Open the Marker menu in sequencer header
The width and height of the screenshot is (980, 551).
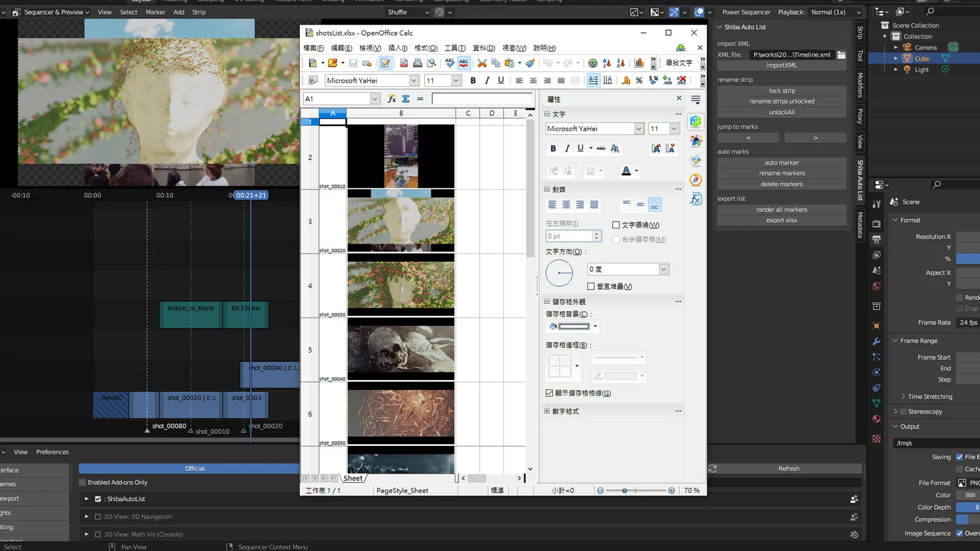click(x=155, y=12)
